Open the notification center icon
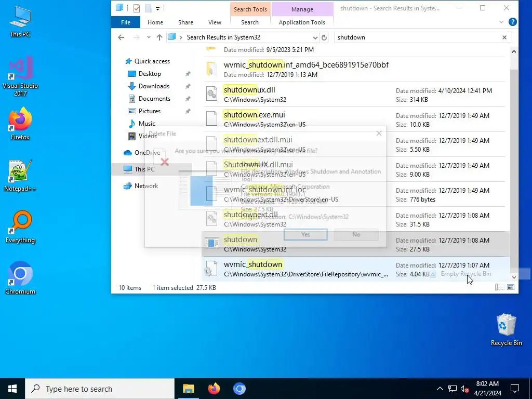This screenshot has height=399, width=532. tap(515, 389)
